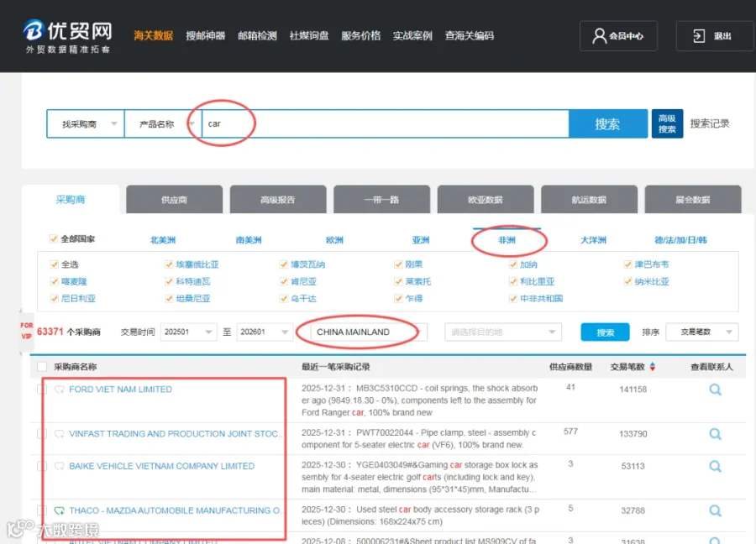
Task: Select the 亚洲 region tab
Action: pyautogui.click(x=421, y=240)
